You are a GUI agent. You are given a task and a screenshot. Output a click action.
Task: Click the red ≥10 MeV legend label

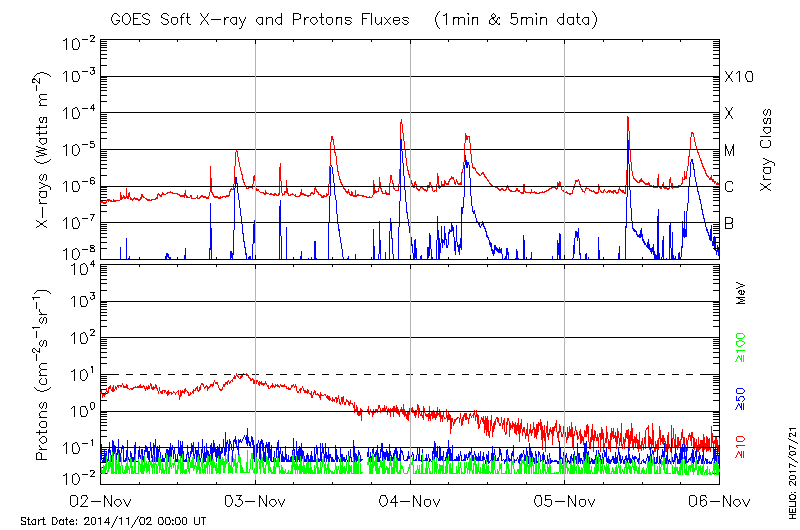741,447
